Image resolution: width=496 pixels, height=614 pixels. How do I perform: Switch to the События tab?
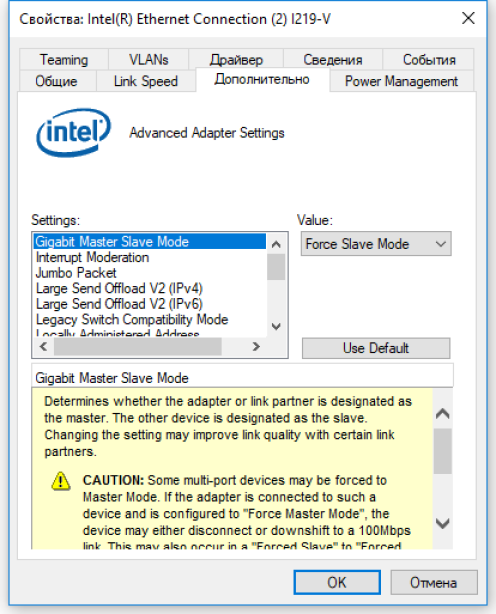point(429,60)
